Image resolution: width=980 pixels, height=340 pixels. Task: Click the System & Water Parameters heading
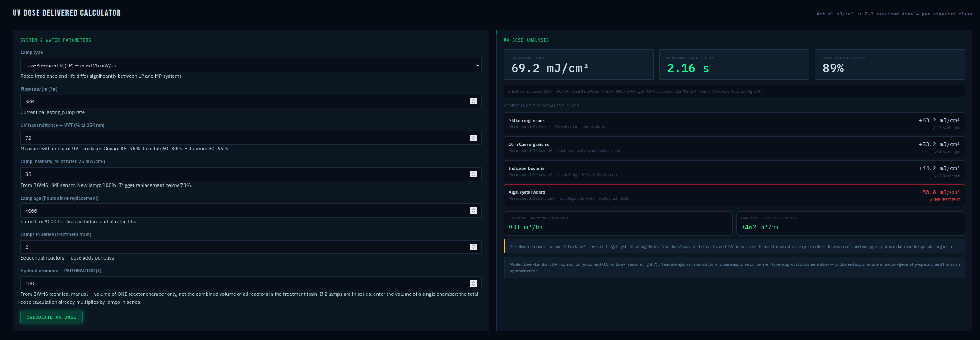coord(56,40)
